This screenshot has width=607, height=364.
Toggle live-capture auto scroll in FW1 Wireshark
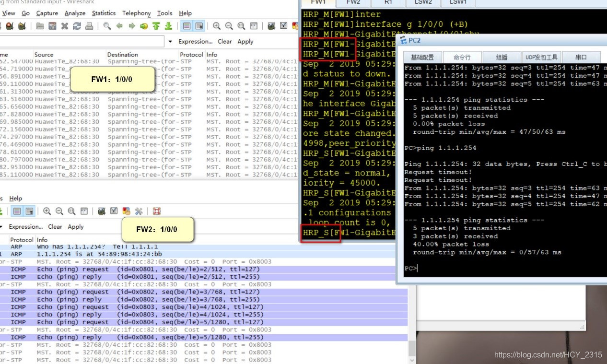coord(199,26)
